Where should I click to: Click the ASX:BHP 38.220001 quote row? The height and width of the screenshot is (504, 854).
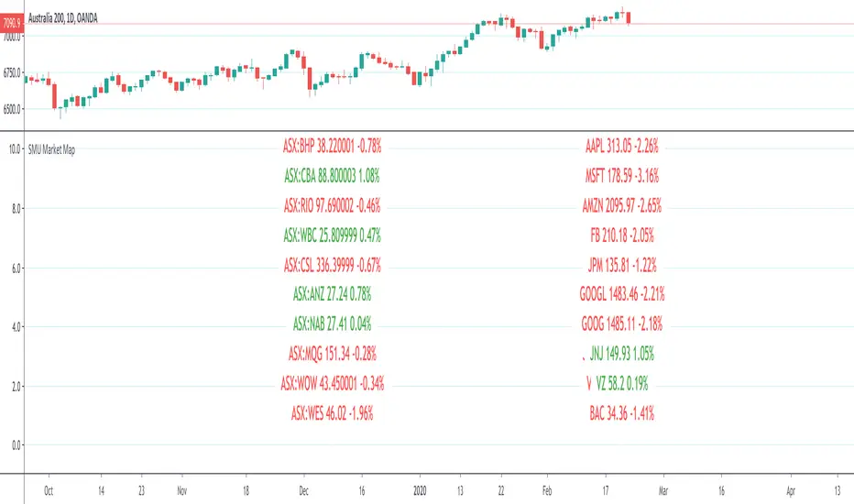[x=332, y=145]
